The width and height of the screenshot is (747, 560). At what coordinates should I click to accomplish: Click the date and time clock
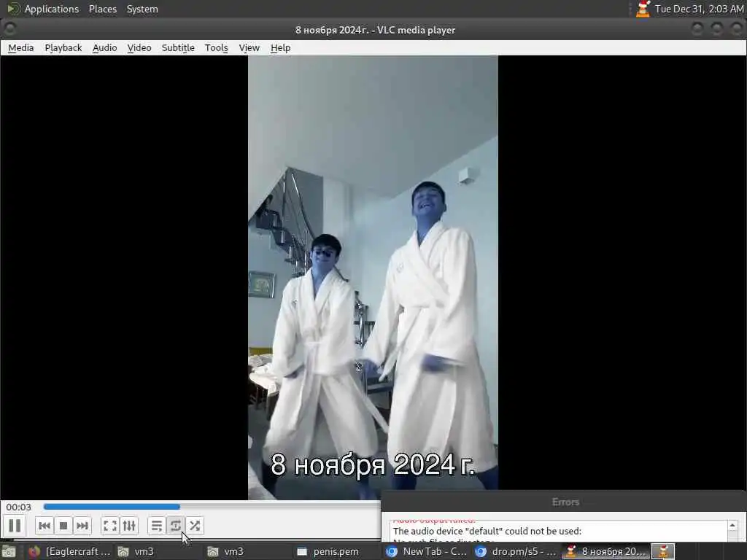pos(699,9)
